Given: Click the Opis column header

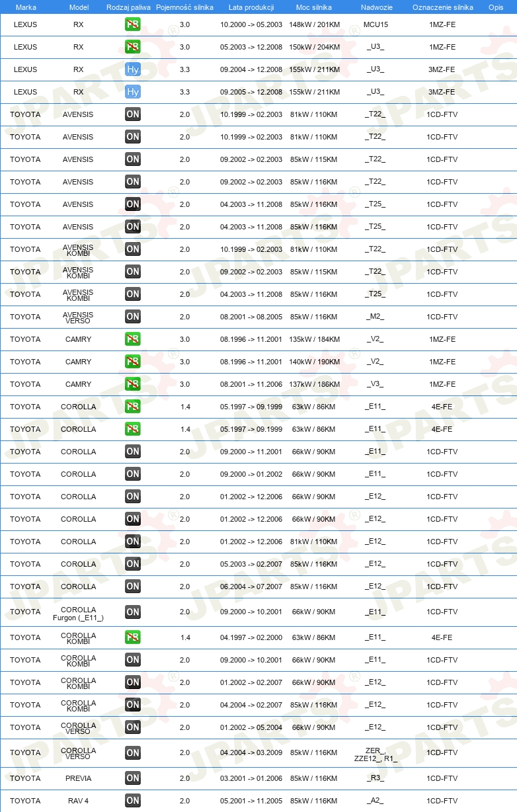Looking at the screenshot, I should [496, 7].
